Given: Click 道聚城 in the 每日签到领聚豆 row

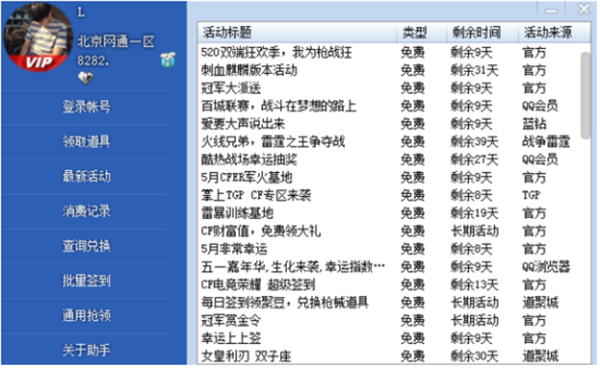Looking at the screenshot, I should (x=540, y=303).
